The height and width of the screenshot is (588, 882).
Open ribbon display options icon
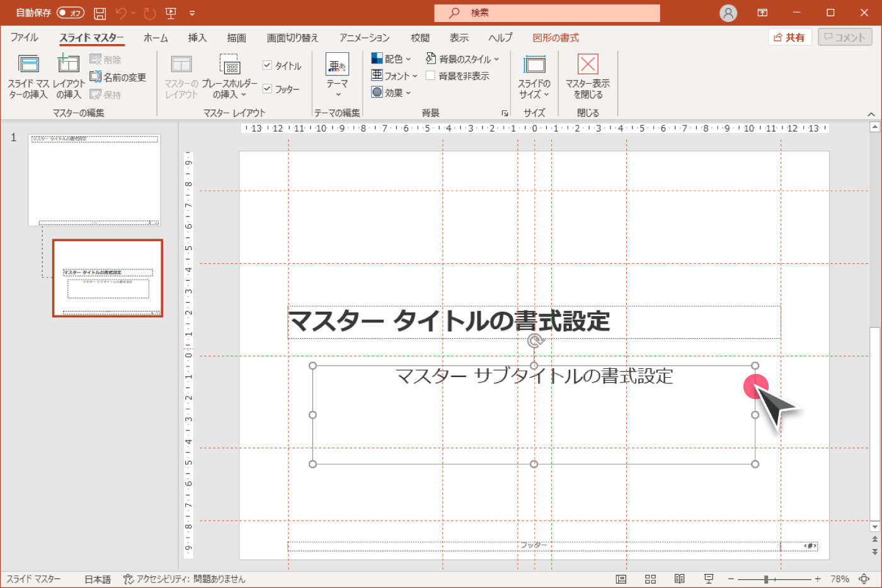(762, 13)
